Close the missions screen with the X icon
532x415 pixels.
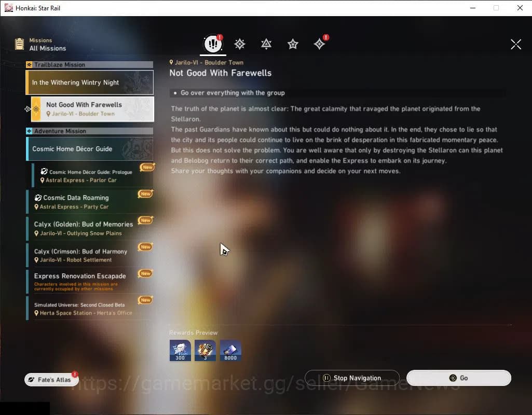[x=516, y=44]
